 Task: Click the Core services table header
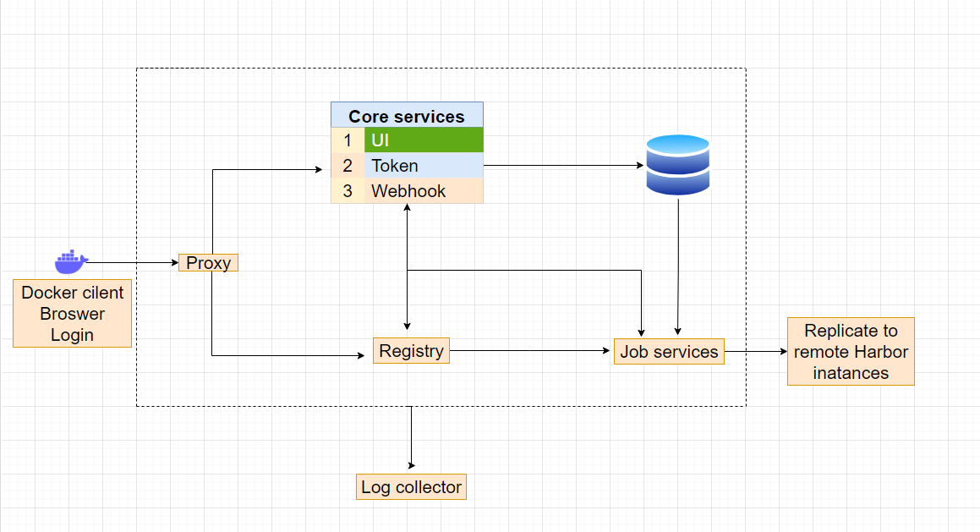[407, 116]
